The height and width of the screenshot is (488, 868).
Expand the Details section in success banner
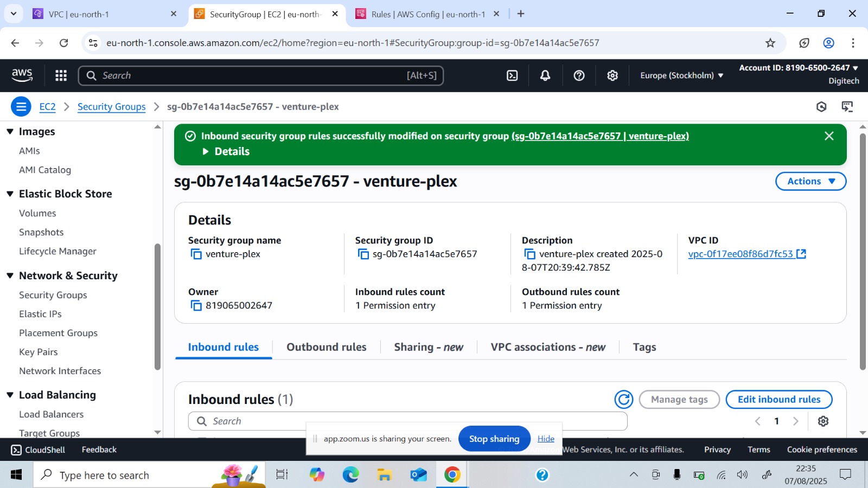226,152
